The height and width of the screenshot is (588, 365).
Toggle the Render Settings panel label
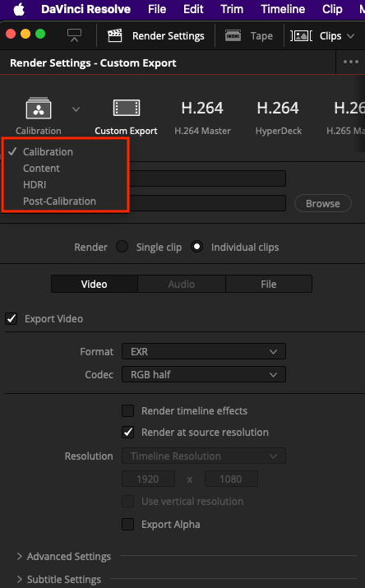click(169, 36)
